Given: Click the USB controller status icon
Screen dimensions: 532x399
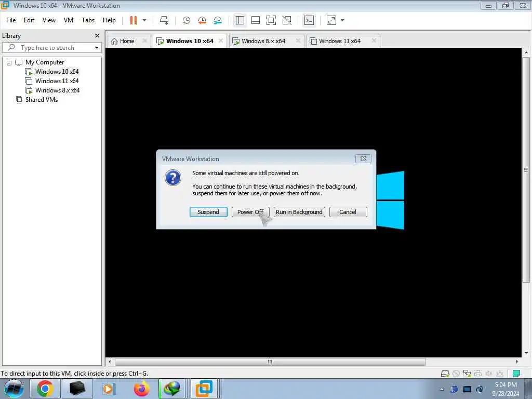Looking at the screenshot, I should coord(500,374).
